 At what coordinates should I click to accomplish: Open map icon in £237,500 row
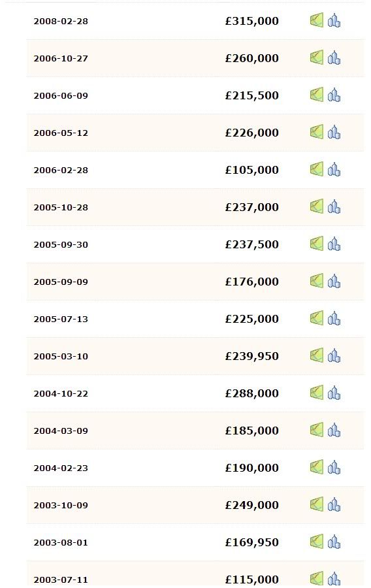(x=317, y=244)
